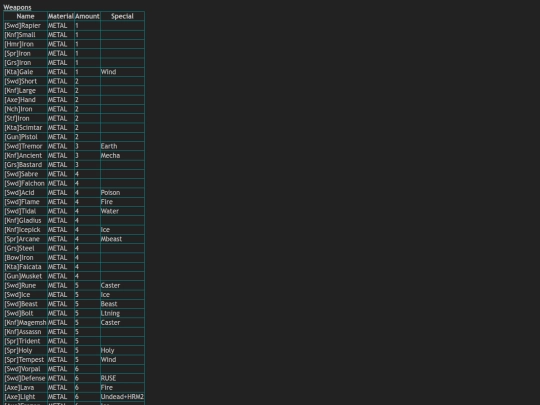Select the [Kta]Gale name cell
The width and height of the screenshot is (540, 405).
pyautogui.click(x=25, y=72)
